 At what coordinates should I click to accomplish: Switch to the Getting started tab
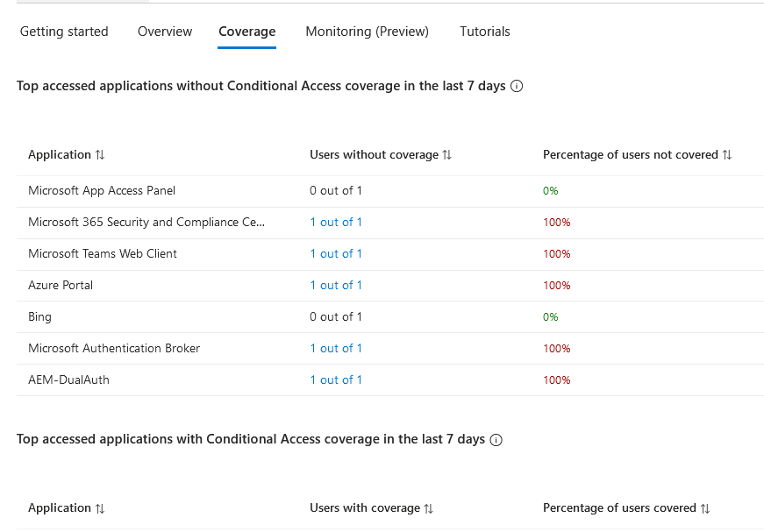pyautogui.click(x=64, y=32)
